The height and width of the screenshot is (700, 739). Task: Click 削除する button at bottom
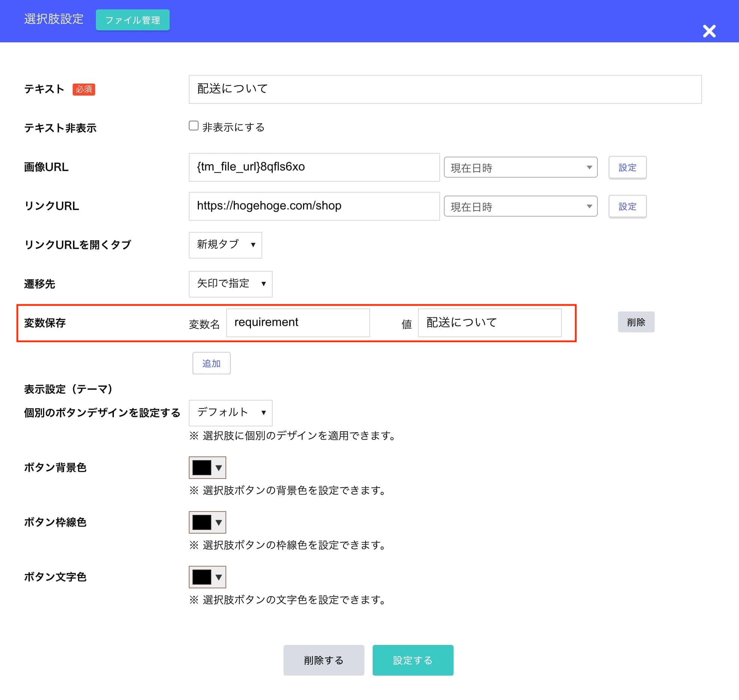click(x=324, y=660)
